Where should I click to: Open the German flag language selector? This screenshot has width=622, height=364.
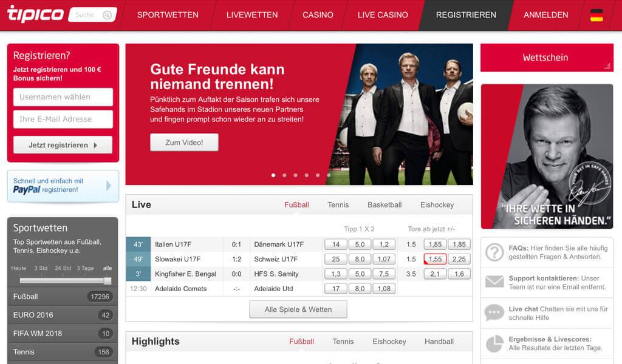pos(596,15)
